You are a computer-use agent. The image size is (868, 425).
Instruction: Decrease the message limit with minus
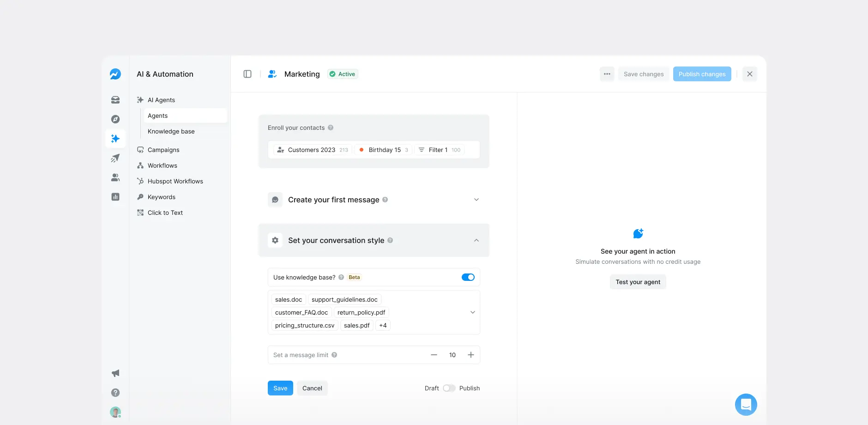pyautogui.click(x=434, y=355)
